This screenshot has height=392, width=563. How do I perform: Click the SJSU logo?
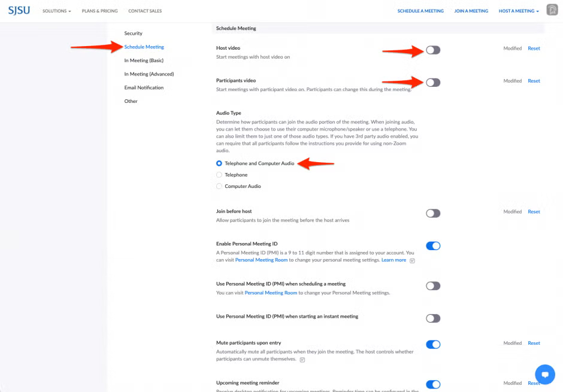point(19,10)
